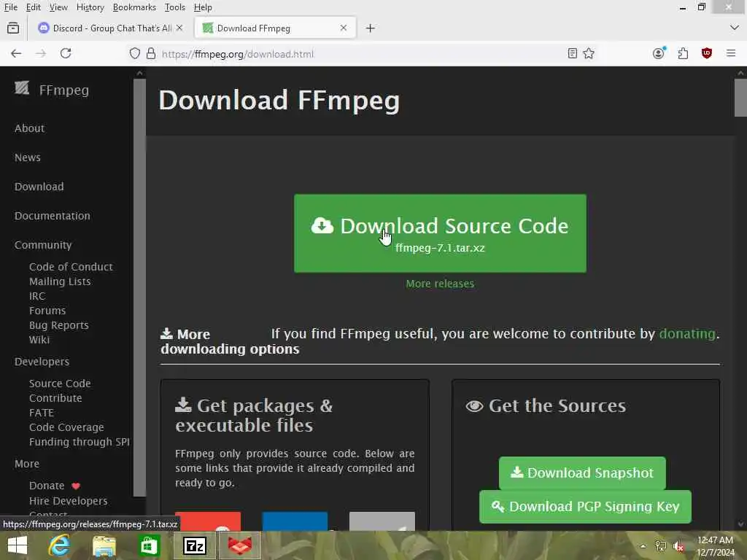
Task: Open Hire Developers link
Action: pos(68,501)
